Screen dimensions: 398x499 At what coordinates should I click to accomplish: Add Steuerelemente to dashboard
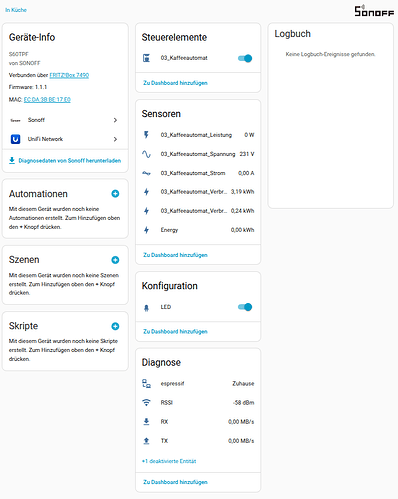[x=175, y=83]
